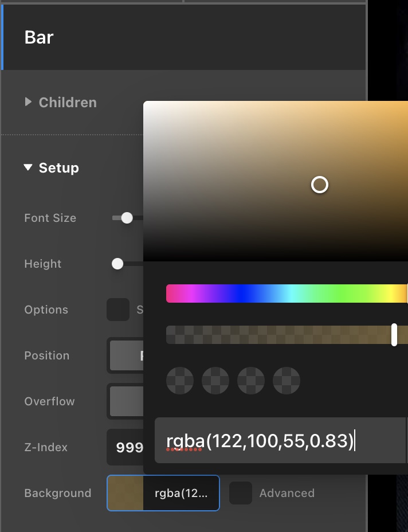The width and height of the screenshot is (408, 532).
Task: Pick blue on the hue rainbow bar
Action: (246, 294)
